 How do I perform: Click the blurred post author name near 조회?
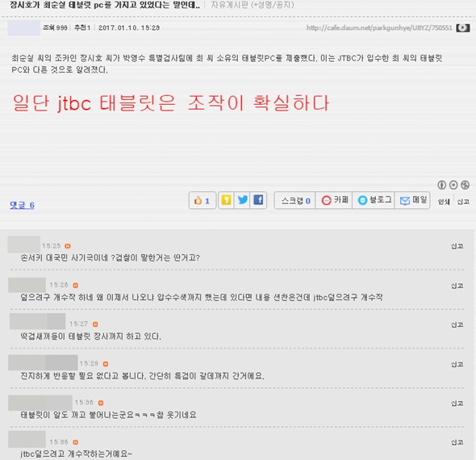click(x=24, y=28)
